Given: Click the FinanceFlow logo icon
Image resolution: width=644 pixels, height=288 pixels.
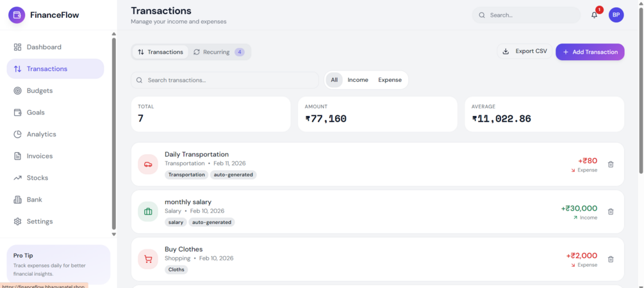Looking at the screenshot, I should coord(17,15).
